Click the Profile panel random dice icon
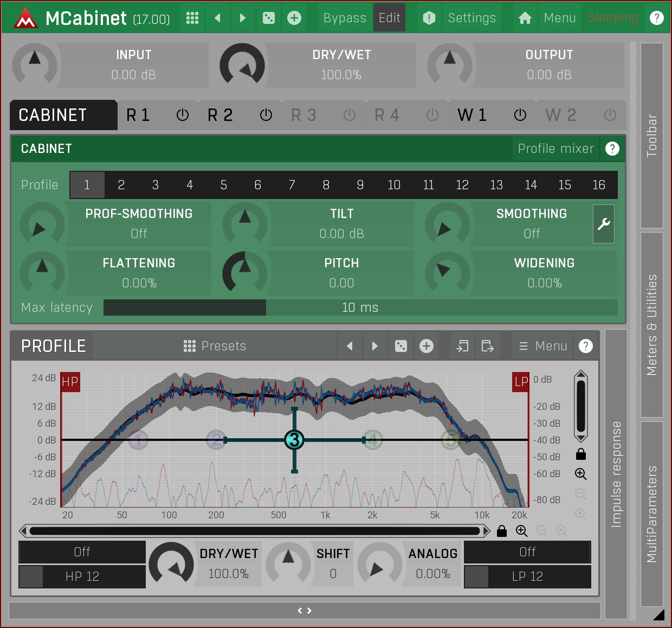The image size is (672, 628). coord(401,346)
